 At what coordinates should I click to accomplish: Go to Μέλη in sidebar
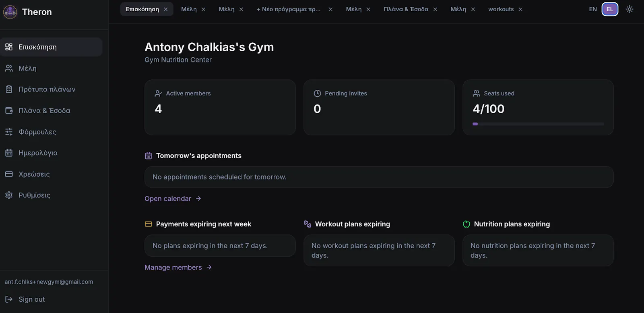pos(51,68)
